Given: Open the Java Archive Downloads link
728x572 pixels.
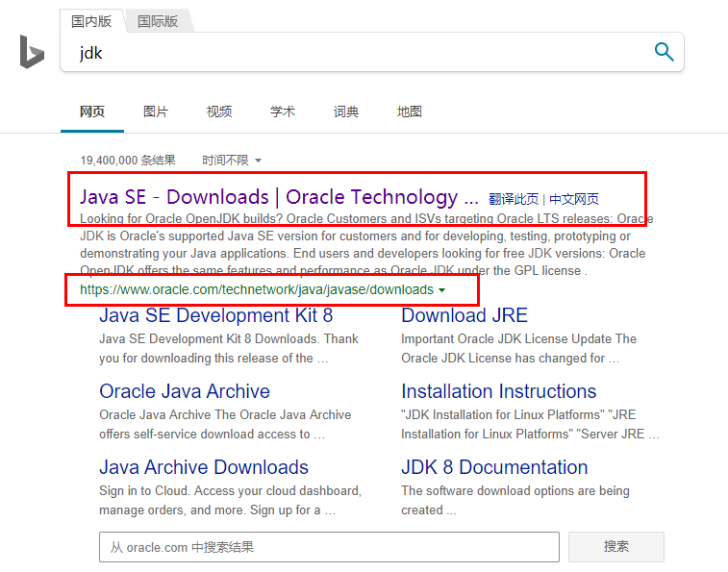Looking at the screenshot, I should [x=204, y=467].
